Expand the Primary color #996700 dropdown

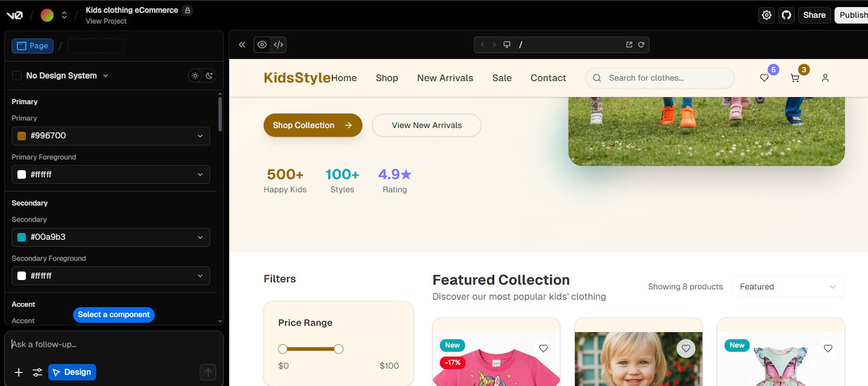[x=111, y=136]
